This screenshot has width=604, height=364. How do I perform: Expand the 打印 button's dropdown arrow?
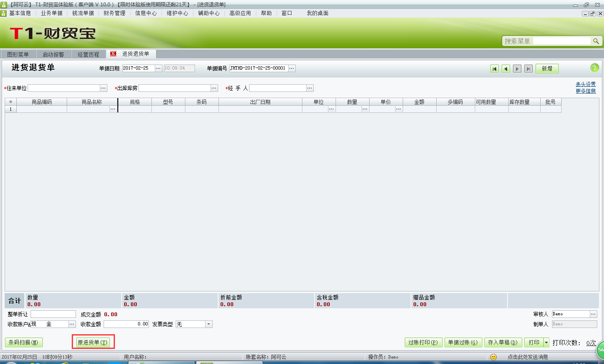pyautogui.click(x=546, y=343)
